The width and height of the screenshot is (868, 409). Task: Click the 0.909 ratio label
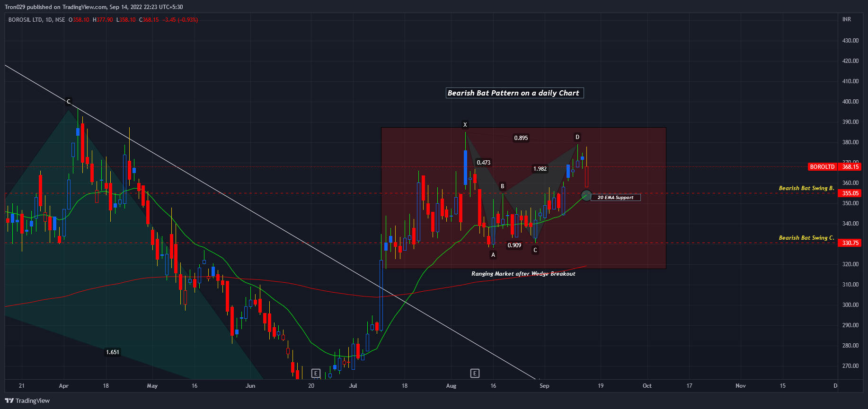514,245
